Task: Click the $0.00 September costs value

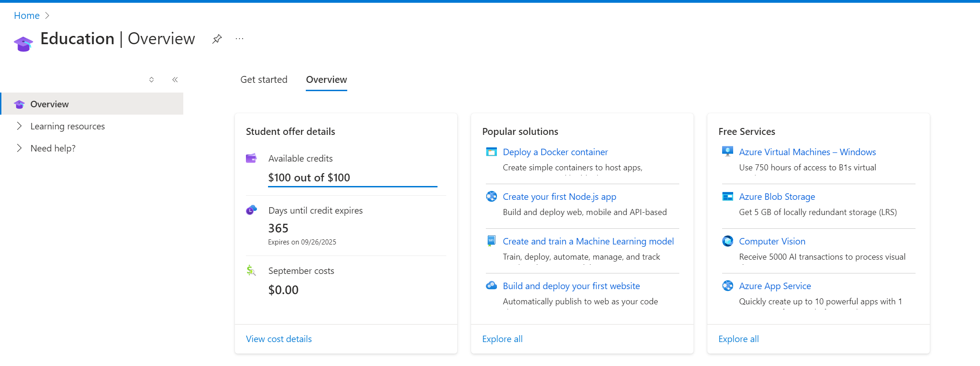Action: [x=283, y=290]
